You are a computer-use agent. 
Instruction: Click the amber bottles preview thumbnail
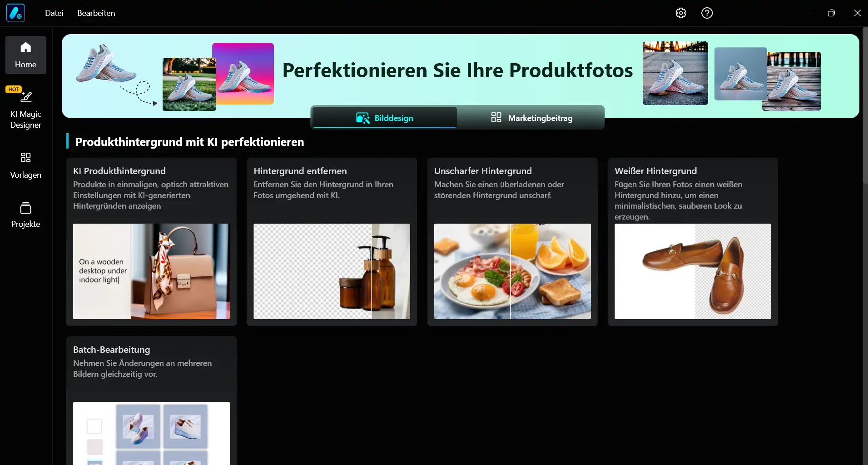[x=332, y=271]
